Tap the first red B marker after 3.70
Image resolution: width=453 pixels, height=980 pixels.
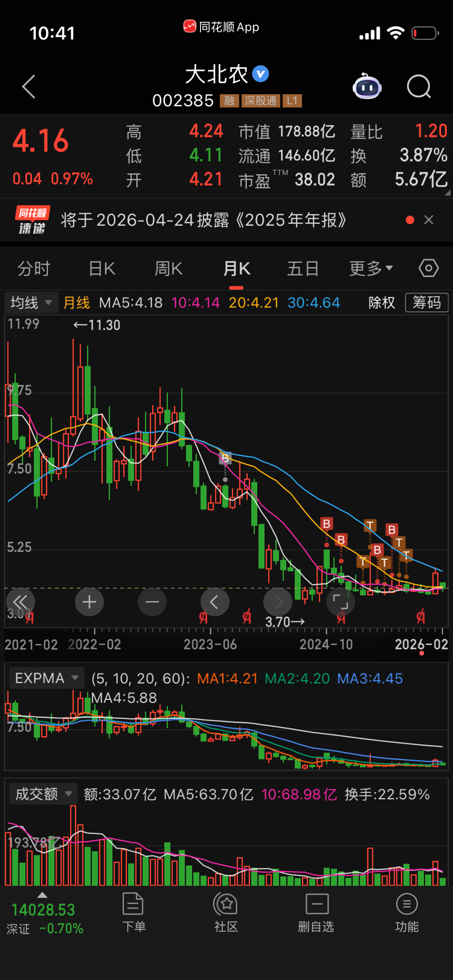326,523
